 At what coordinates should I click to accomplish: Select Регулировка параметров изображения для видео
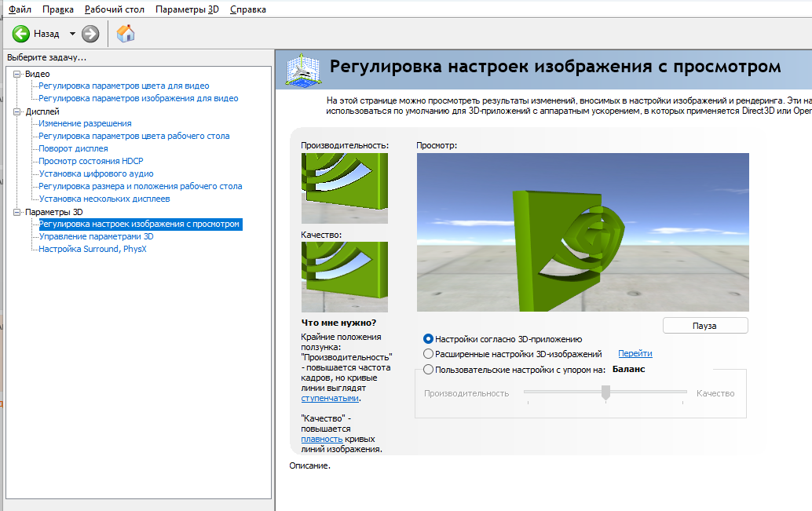138,98
